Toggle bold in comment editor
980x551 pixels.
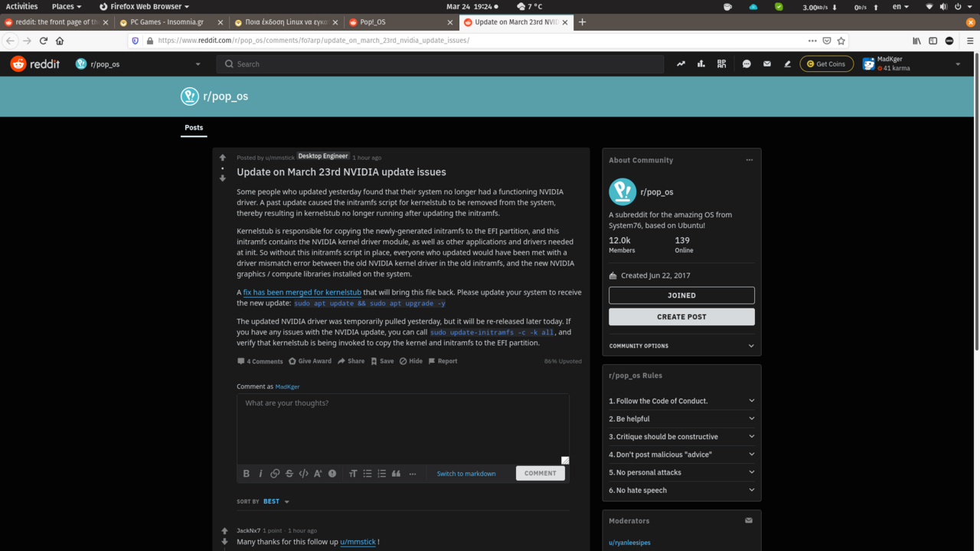point(247,474)
